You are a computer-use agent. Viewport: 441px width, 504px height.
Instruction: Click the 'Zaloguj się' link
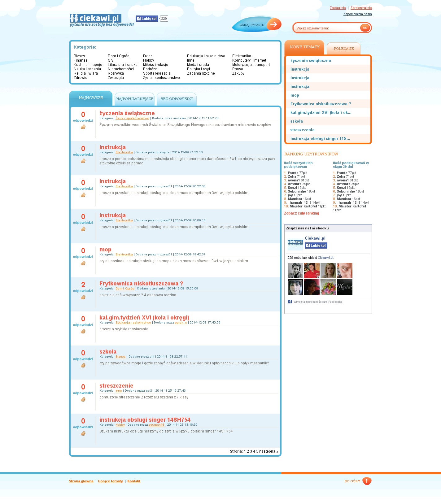pyautogui.click(x=338, y=8)
